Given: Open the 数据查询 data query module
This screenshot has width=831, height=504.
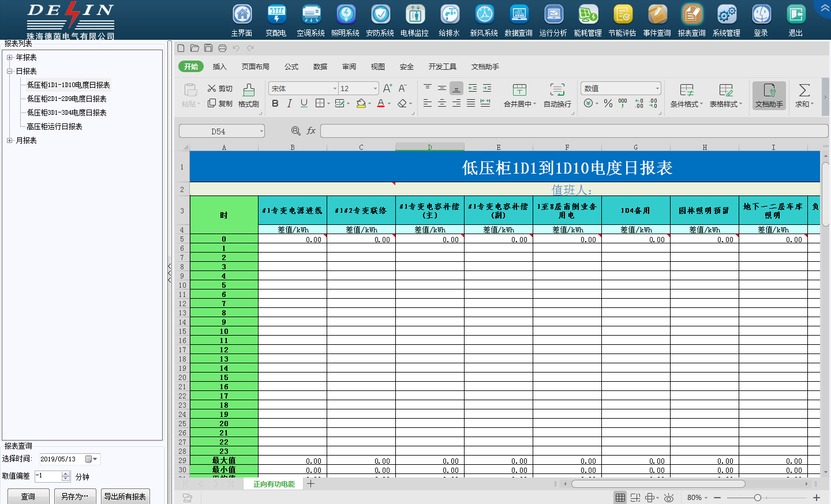Looking at the screenshot, I should coord(519,20).
